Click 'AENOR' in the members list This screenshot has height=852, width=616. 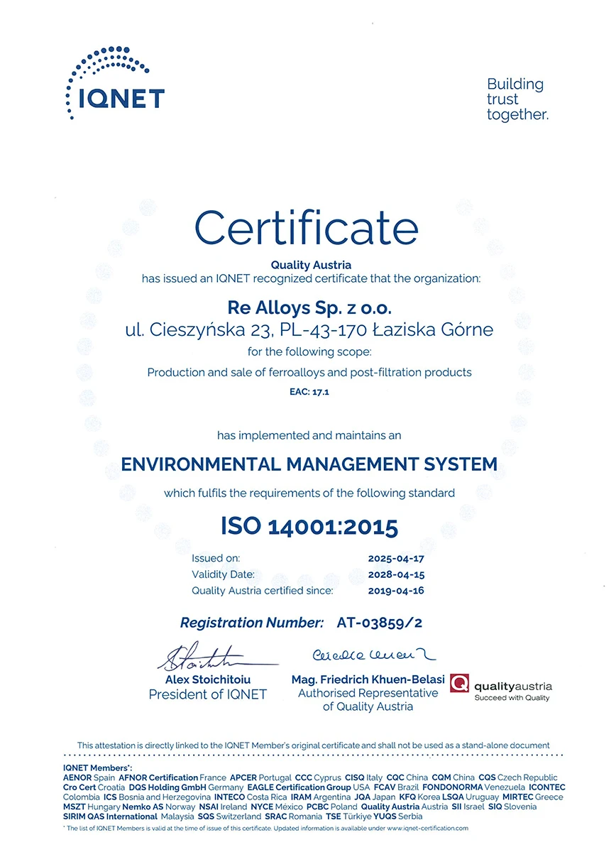coord(77,777)
